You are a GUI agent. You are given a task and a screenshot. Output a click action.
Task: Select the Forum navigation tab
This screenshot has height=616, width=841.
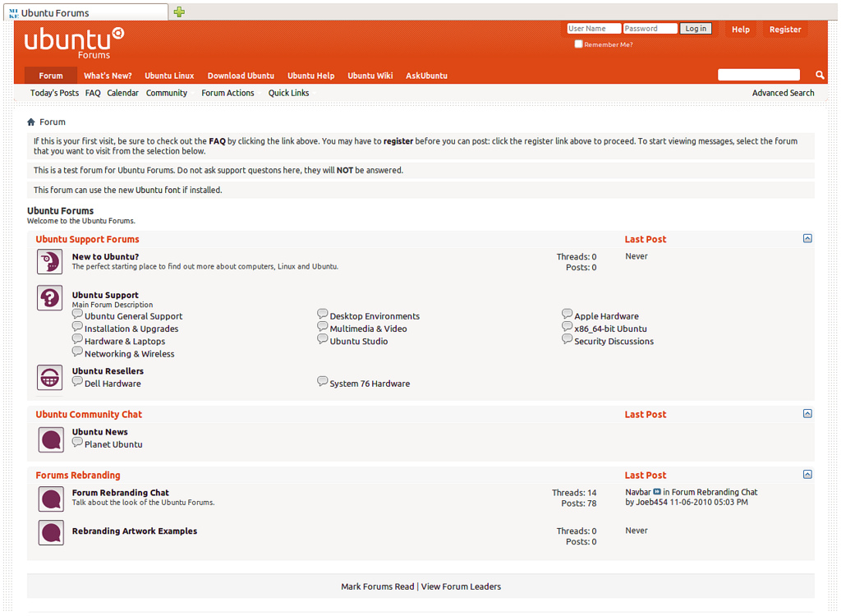tap(51, 76)
